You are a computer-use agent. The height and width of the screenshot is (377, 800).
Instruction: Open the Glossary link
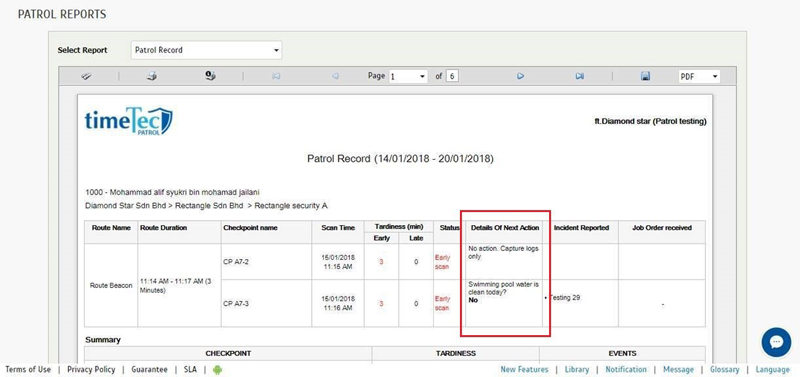724,369
